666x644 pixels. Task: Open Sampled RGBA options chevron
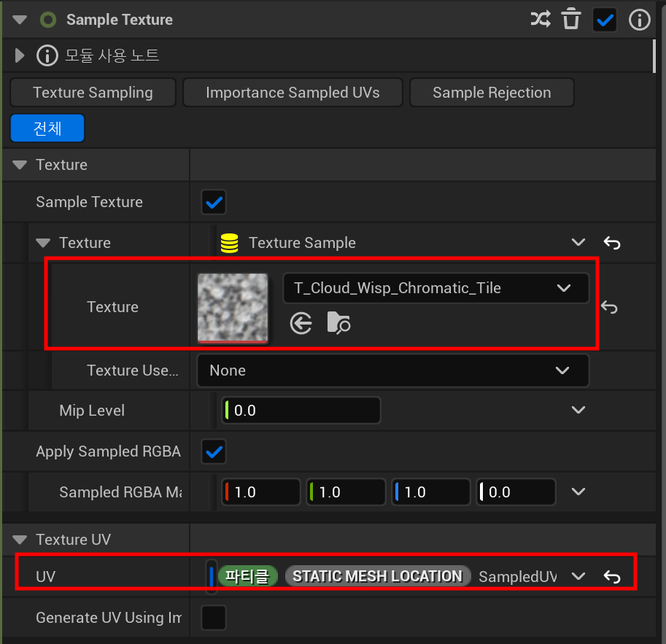(578, 492)
